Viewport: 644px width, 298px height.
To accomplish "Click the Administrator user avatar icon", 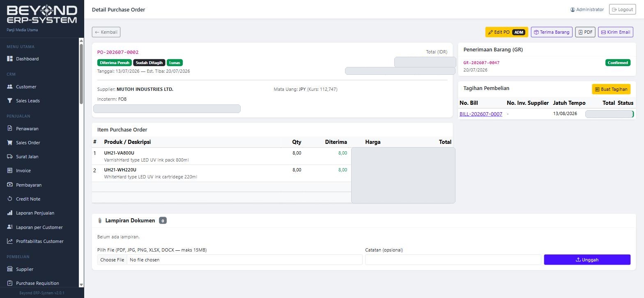I will click(573, 9).
